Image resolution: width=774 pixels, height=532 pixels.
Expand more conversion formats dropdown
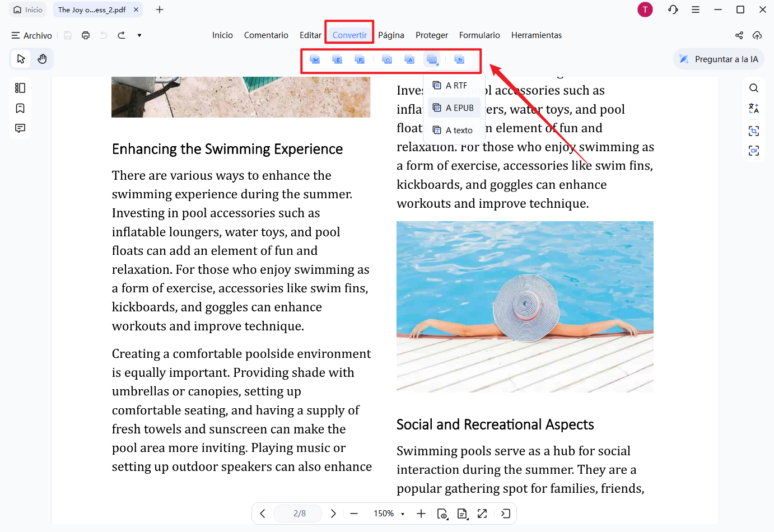click(432, 59)
